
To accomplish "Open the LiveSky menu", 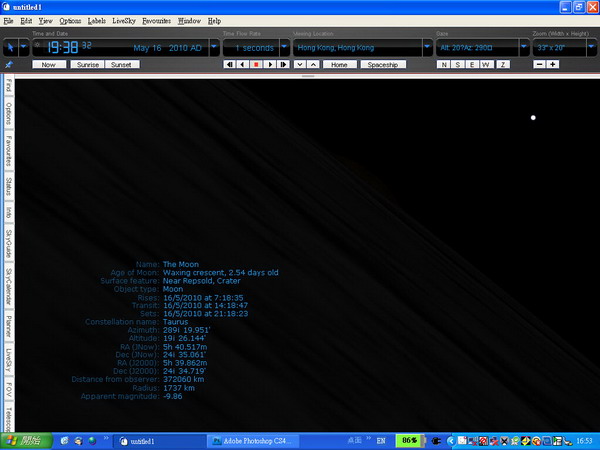I will point(124,20).
